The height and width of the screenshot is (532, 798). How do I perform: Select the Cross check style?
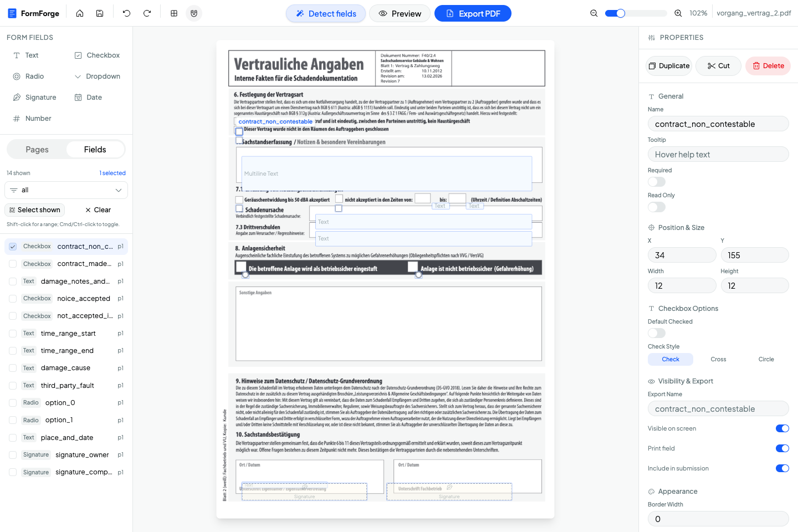point(718,359)
